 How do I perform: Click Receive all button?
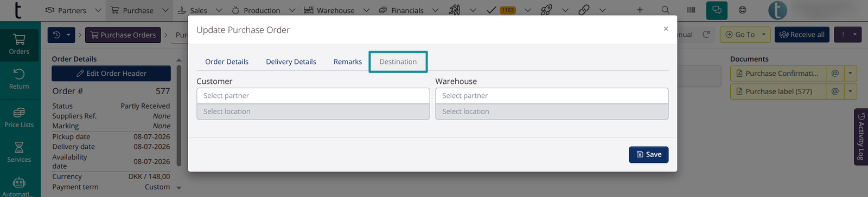(802, 35)
